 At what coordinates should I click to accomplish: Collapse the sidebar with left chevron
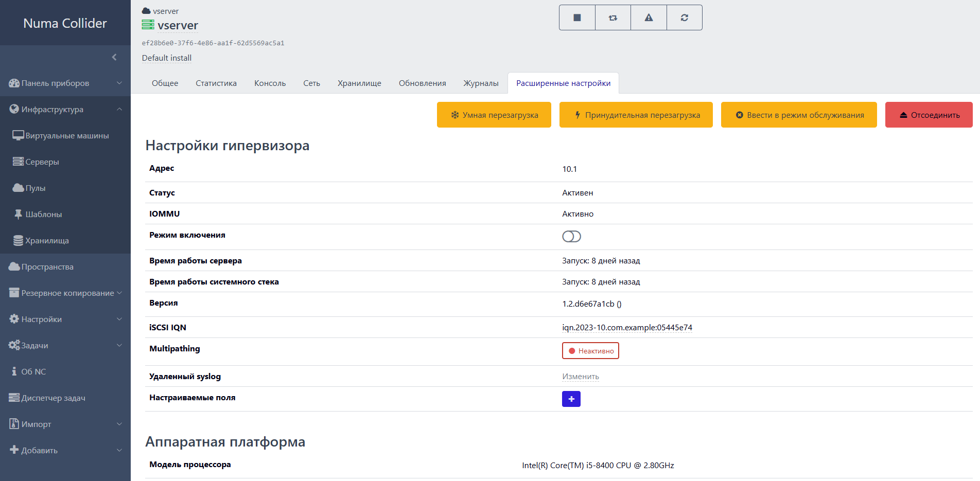coord(114,57)
